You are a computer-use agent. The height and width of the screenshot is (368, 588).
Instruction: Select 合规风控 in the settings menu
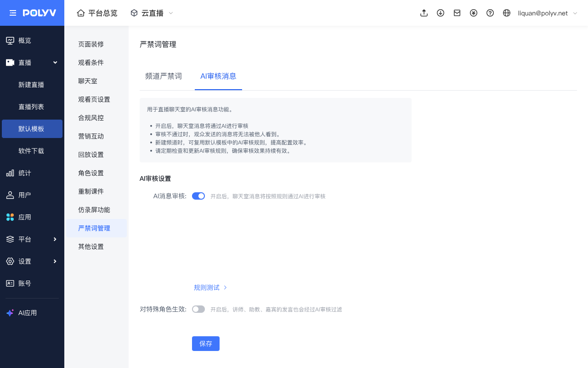(x=91, y=118)
